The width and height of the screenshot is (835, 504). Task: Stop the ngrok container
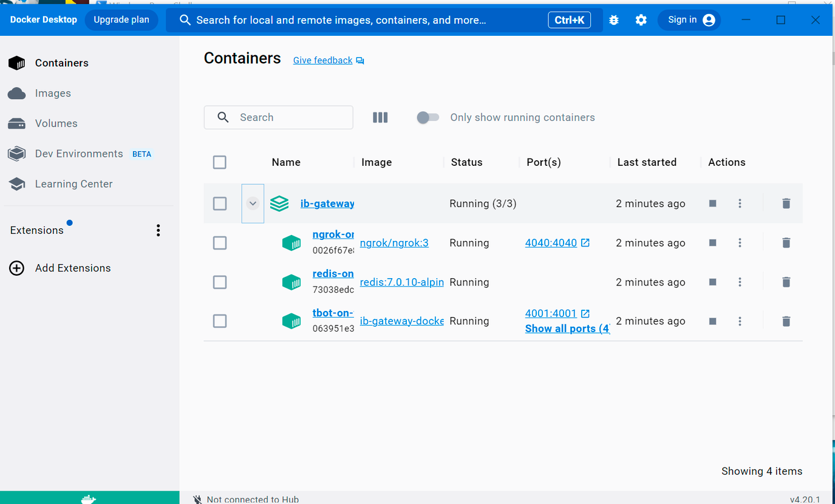pyautogui.click(x=713, y=243)
